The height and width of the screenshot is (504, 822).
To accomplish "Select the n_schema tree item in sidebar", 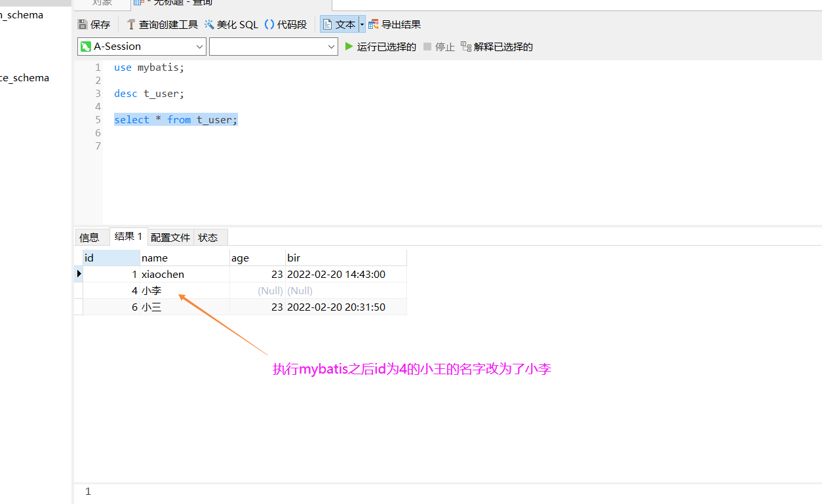I will (22, 14).
